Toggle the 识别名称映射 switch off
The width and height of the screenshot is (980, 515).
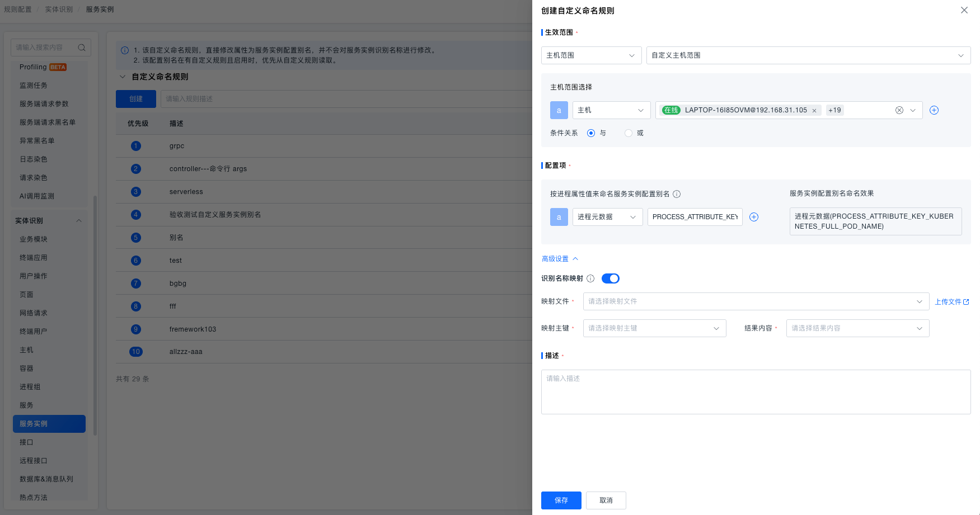[611, 278]
